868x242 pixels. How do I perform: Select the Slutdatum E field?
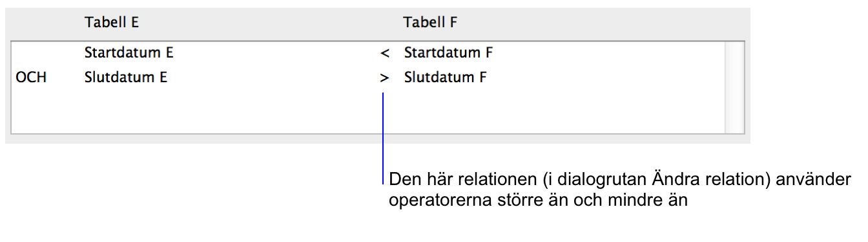[x=126, y=78]
